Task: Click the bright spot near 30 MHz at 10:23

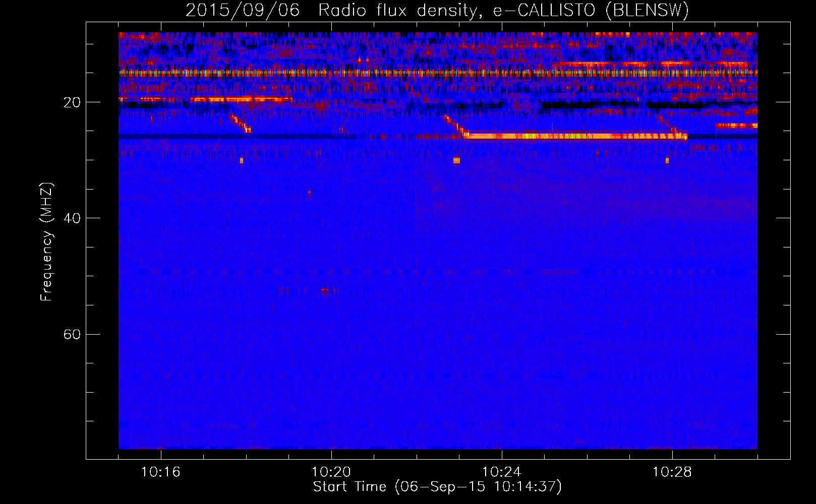Action: (456, 160)
